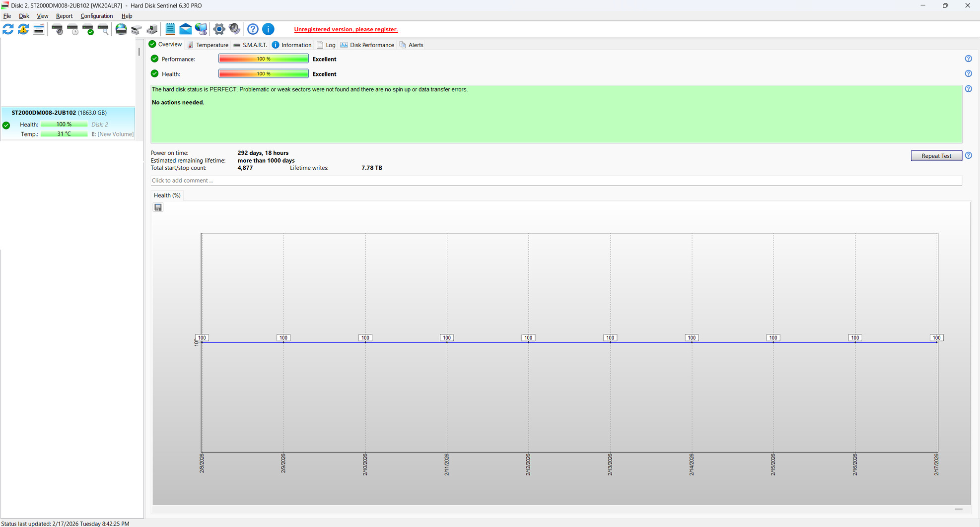Viewport: 980px width, 527px height.
Task: Open the File menu
Action: click(x=7, y=16)
